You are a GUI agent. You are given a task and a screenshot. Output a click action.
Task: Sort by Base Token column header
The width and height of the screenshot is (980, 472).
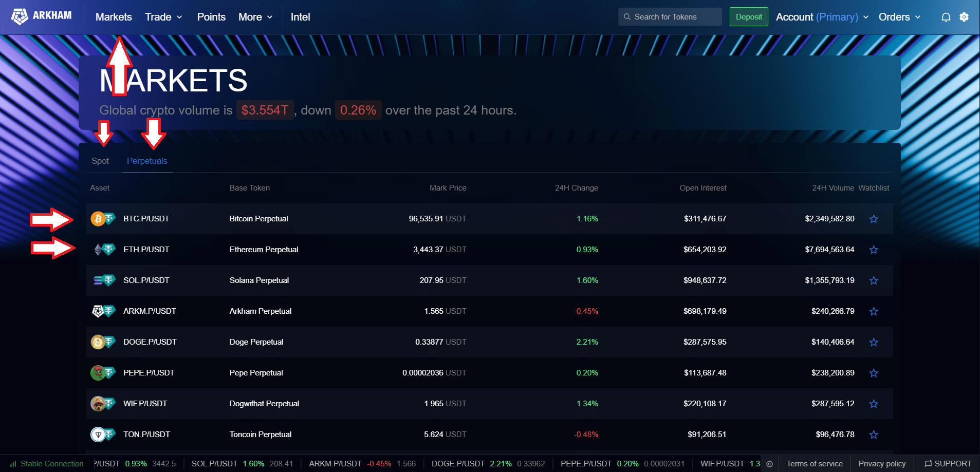pyautogui.click(x=250, y=188)
